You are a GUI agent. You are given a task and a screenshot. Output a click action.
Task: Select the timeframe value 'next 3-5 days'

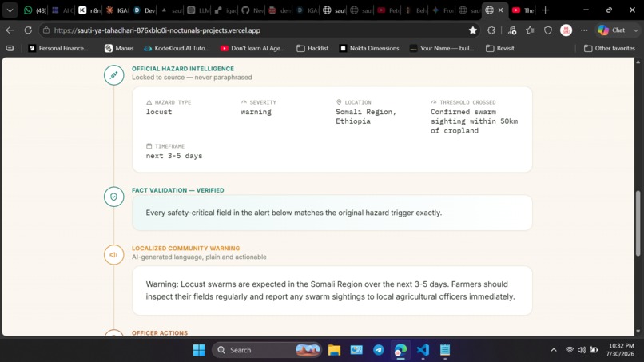(174, 156)
